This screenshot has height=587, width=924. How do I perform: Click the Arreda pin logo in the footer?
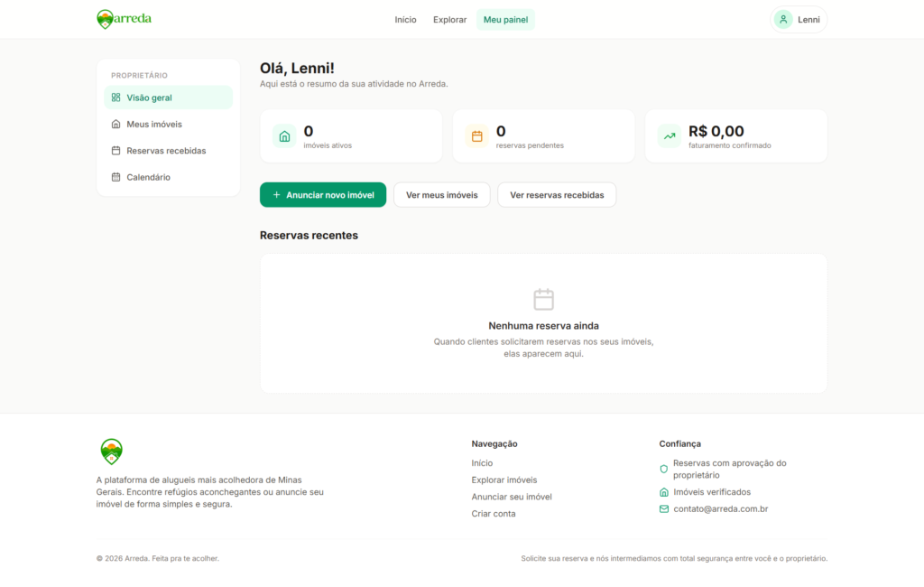click(111, 452)
